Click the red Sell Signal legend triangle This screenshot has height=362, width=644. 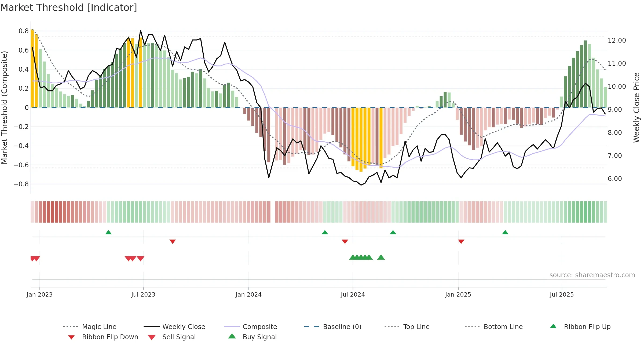(152, 337)
